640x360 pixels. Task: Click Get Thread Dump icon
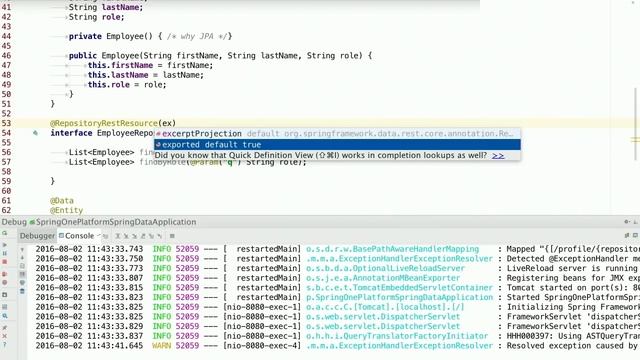point(4,295)
